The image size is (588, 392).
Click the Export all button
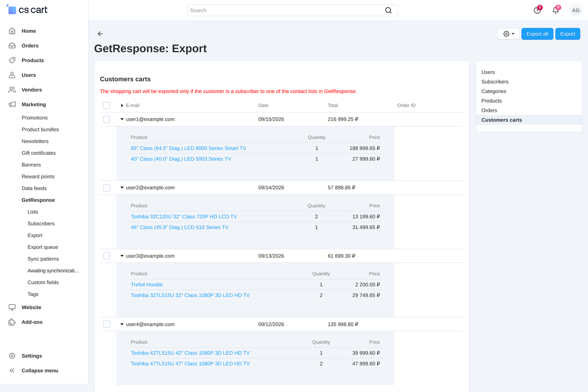click(538, 34)
